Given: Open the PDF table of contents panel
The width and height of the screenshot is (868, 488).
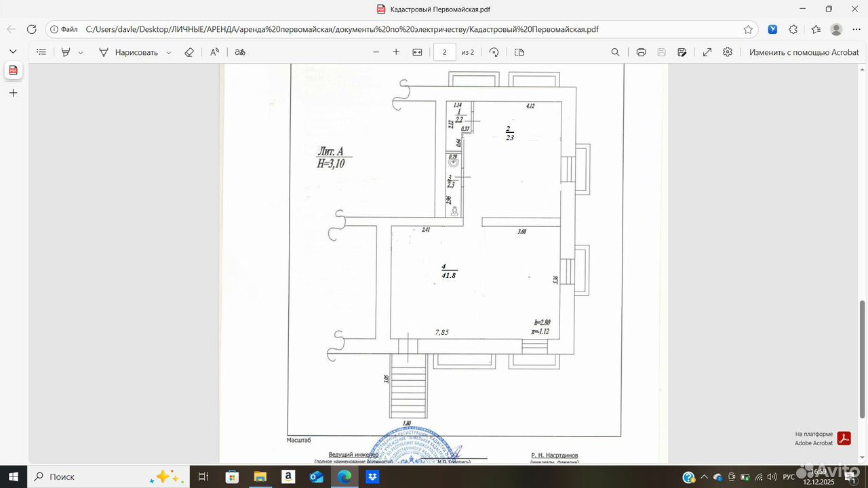Looking at the screenshot, I should [41, 52].
